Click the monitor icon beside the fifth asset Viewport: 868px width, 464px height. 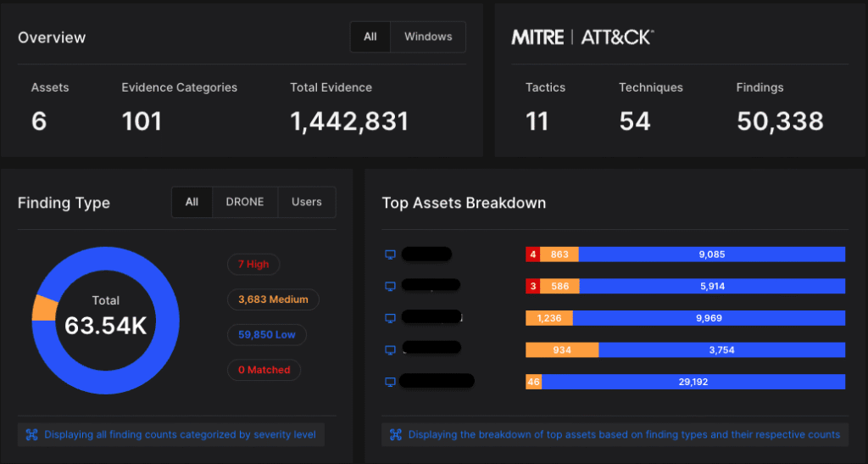(x=391, y=382)
